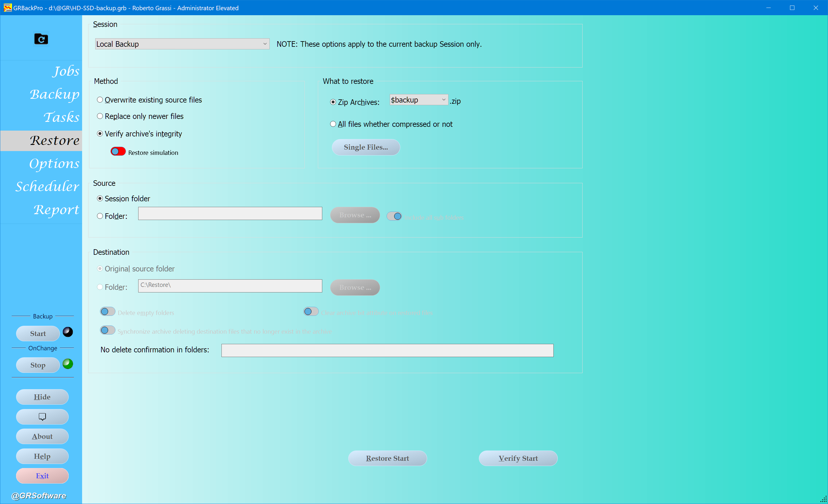Image resolution: width=828 pixels, height=504 pixels.
Task: Choose All files whether compressed or not
Action: point(333,124)
